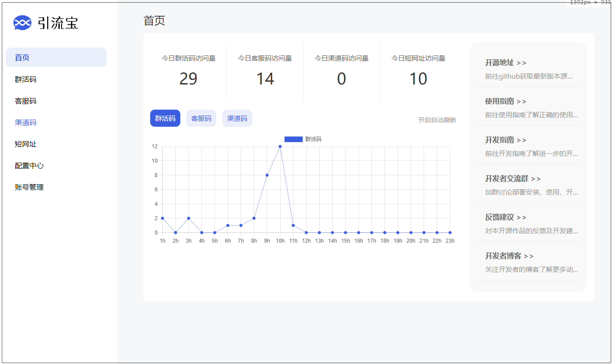Click 对本开源作品的反馈及开发建 description

(532, 231)
